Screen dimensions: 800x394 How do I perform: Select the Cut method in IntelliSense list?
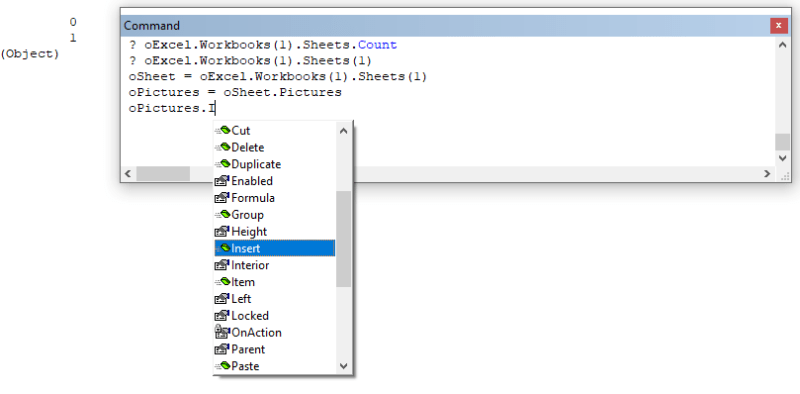click(x=274, y=131)
